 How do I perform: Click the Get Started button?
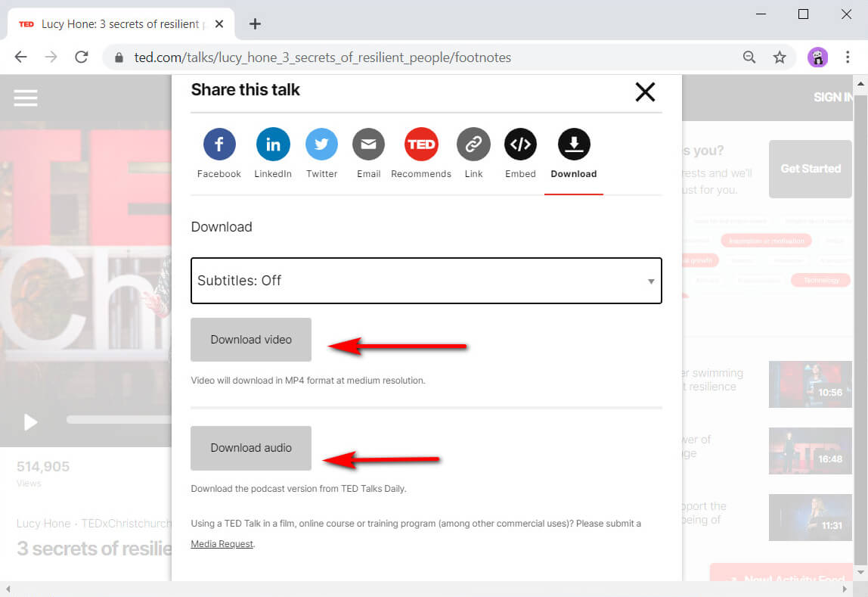pos(811,169)
